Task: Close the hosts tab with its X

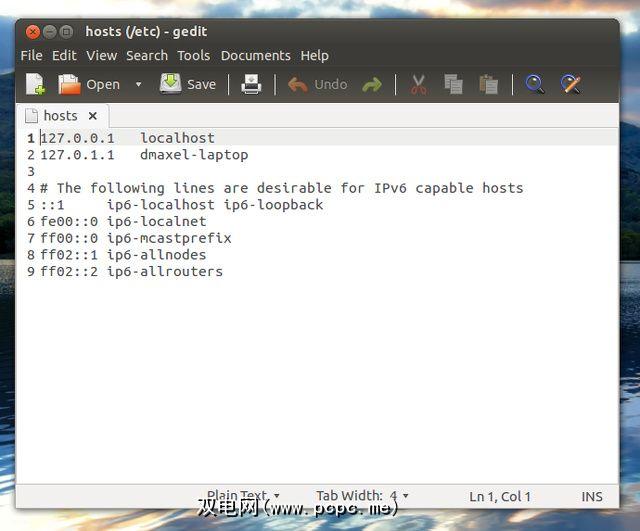Action: click(93, 116)
